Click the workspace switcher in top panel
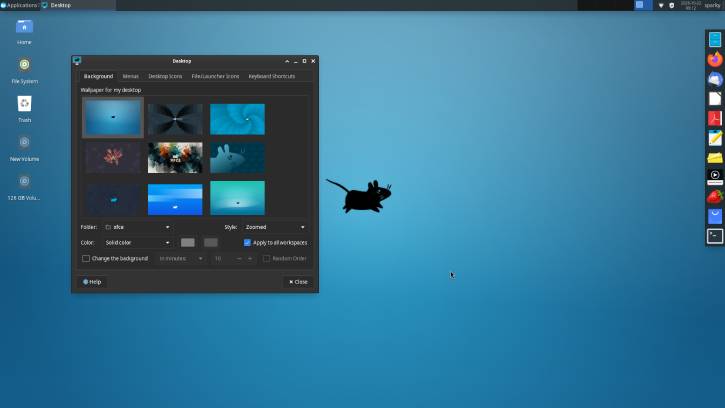This screenshot has height=408, width=725. [x=643, y=5]
